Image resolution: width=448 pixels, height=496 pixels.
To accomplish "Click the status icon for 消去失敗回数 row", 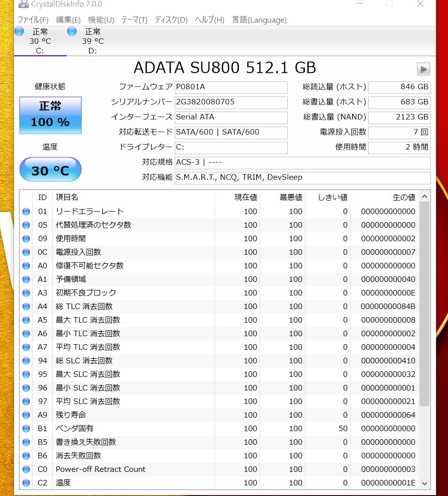I will tap(26, 456).
